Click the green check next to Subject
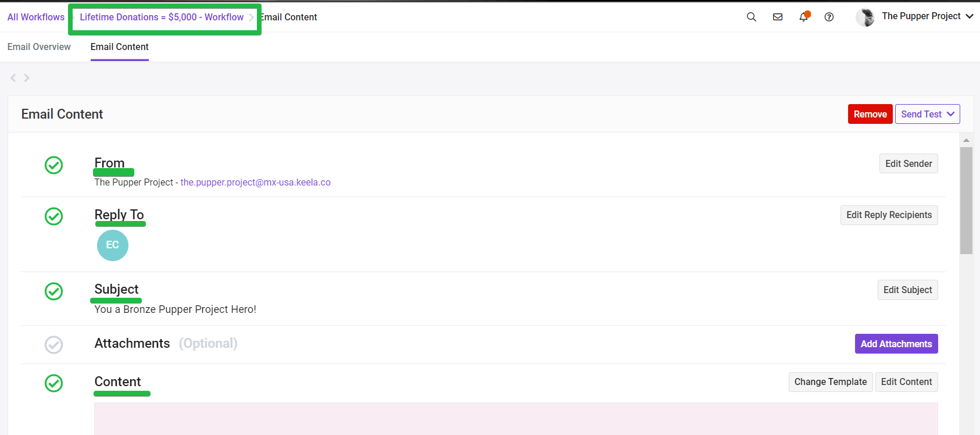This screenshot has height=435, width=980. pos(54,291)
